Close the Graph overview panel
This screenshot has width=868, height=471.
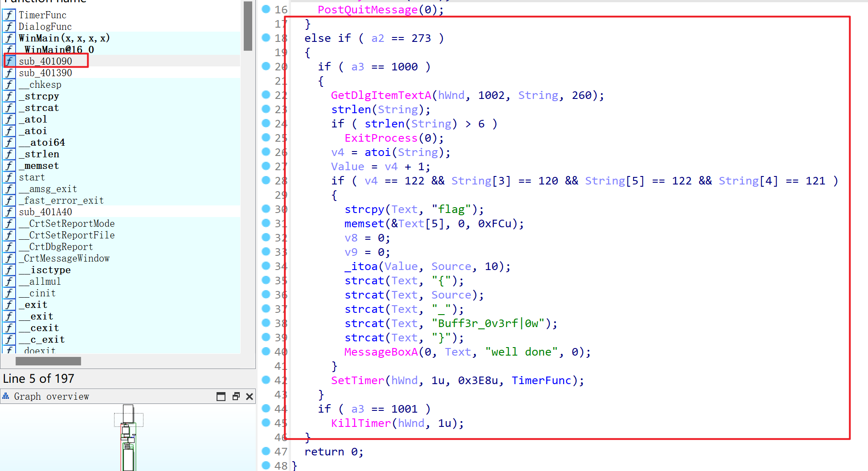click(250, 397)
